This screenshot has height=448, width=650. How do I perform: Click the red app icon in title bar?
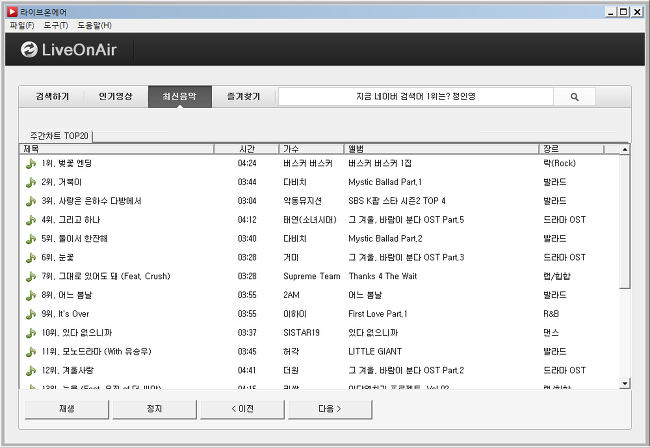pyautogui.click(x=12, y=12)
